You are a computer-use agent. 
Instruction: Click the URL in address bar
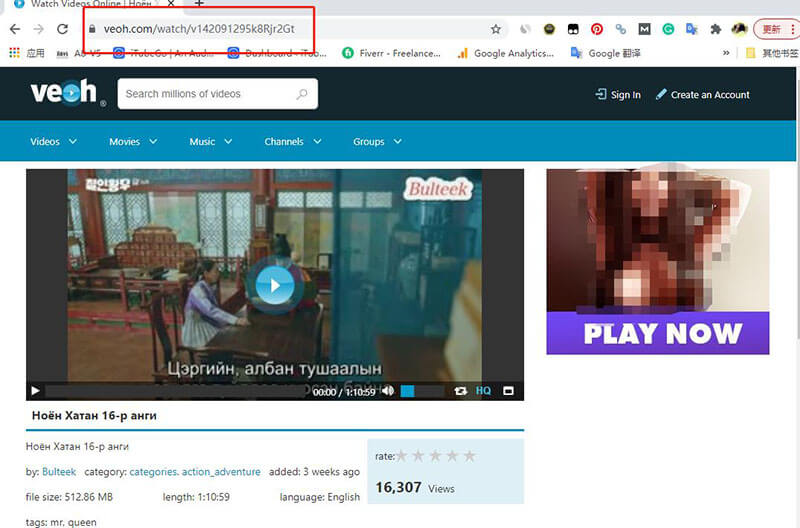[199, 29]
